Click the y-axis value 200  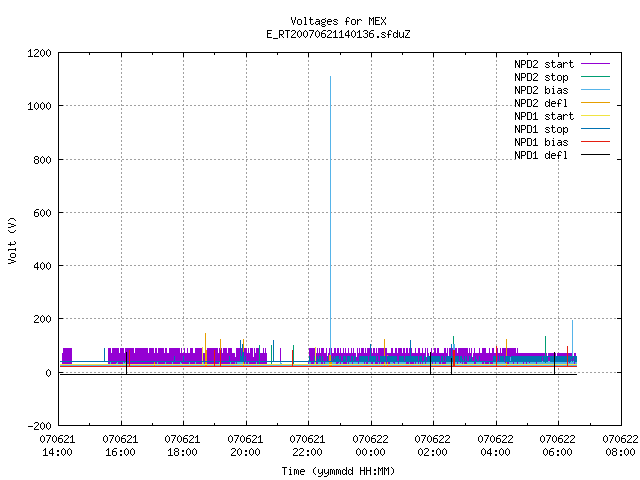click(42, 319)
